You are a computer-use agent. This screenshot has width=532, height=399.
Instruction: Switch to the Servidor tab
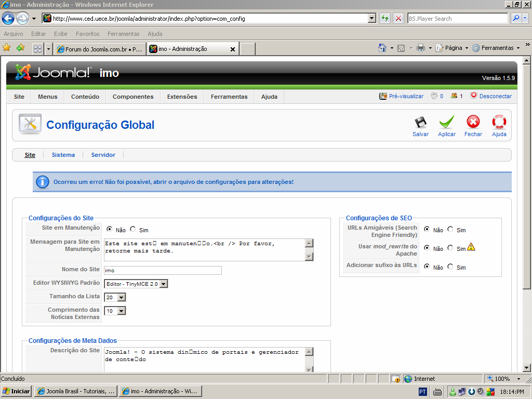click(x=103, y=155)
